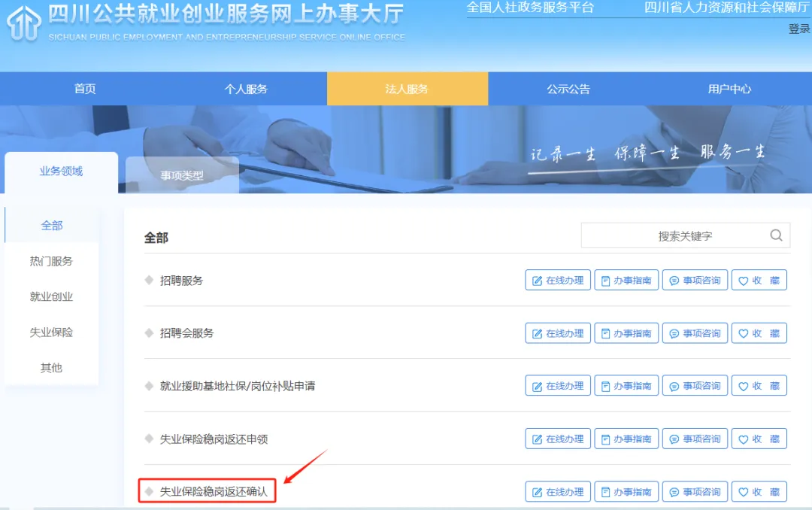812x510 pixels.
Task: Switch to the 公示公告 tab
Action: click(x=569, y=88)
